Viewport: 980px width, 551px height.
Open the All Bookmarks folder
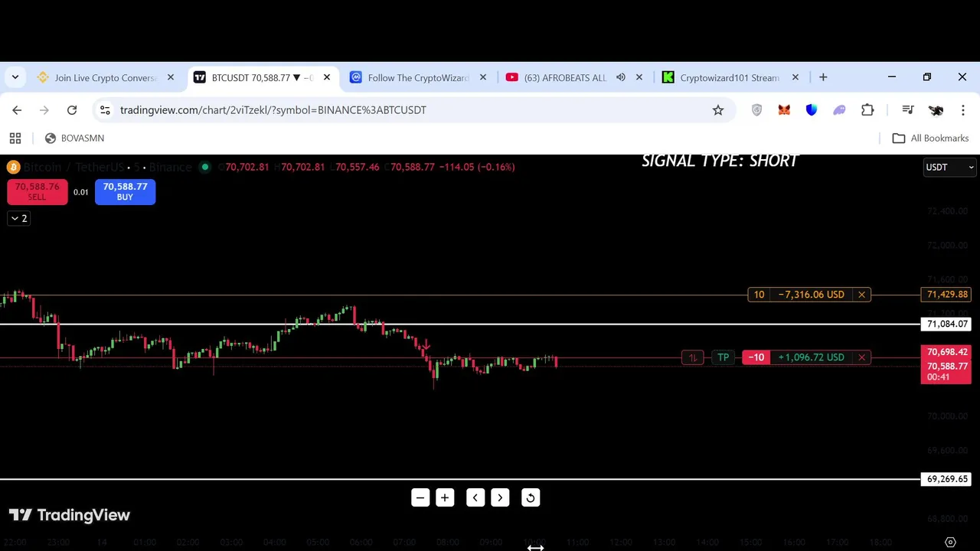[x=931, y=139]
